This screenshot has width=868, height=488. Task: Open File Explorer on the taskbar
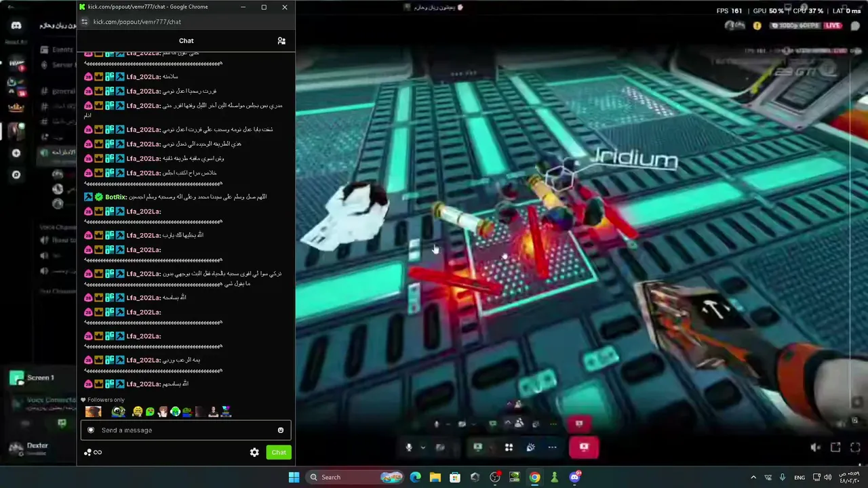tap(435, 477)
